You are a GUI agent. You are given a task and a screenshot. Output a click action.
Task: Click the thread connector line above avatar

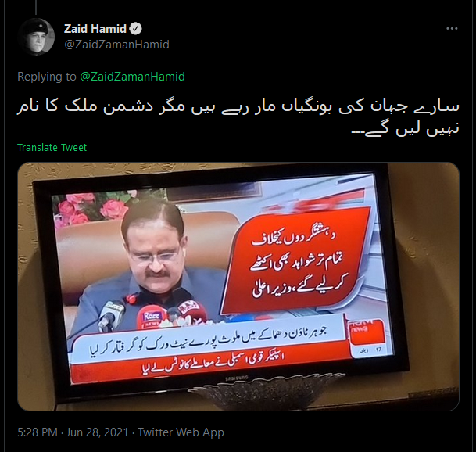point(36,7)
